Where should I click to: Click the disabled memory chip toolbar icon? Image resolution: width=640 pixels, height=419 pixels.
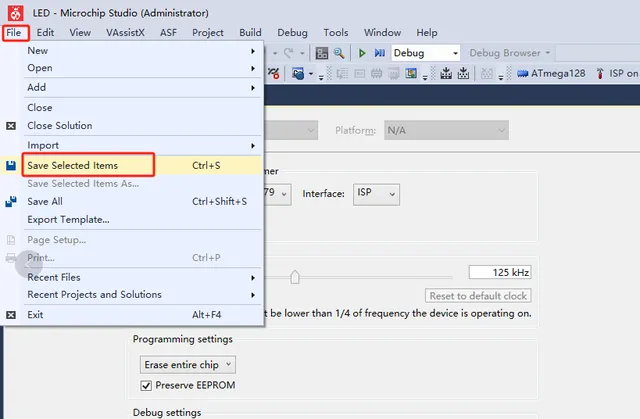pos(376,73)
